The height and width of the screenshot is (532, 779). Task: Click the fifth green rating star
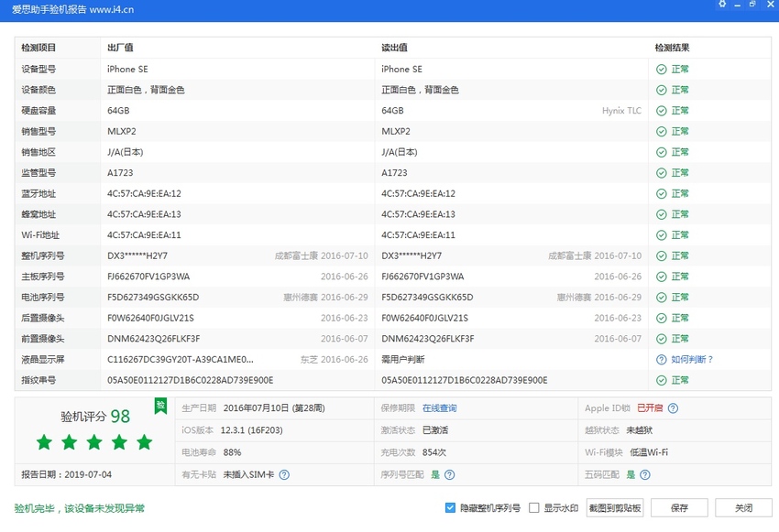point(145,441)
